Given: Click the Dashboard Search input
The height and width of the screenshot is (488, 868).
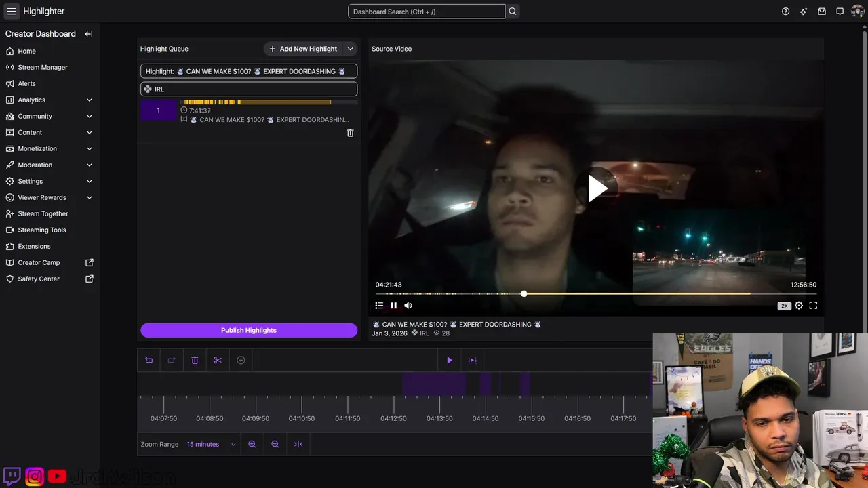Looking at the screenshot, I should (427, 12).
